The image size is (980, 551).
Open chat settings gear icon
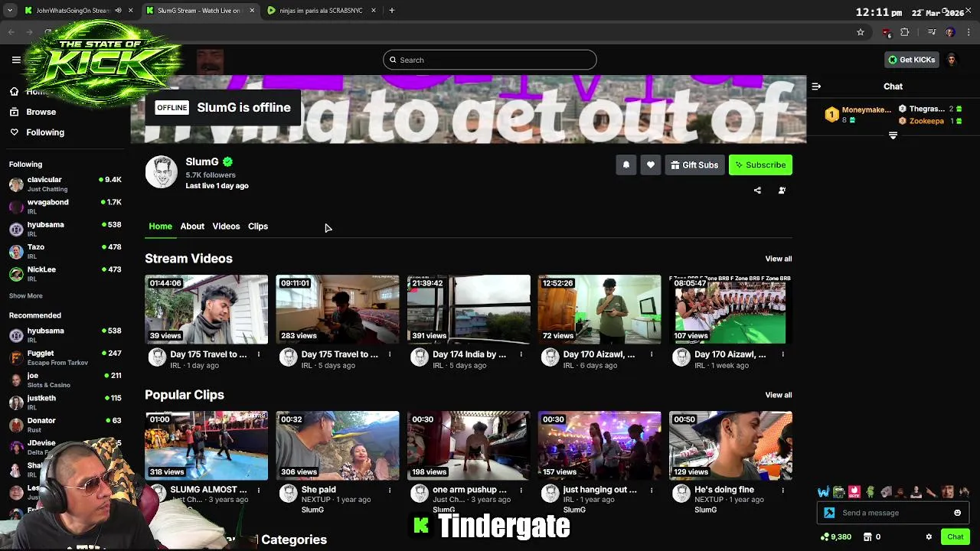coord(929,537)
